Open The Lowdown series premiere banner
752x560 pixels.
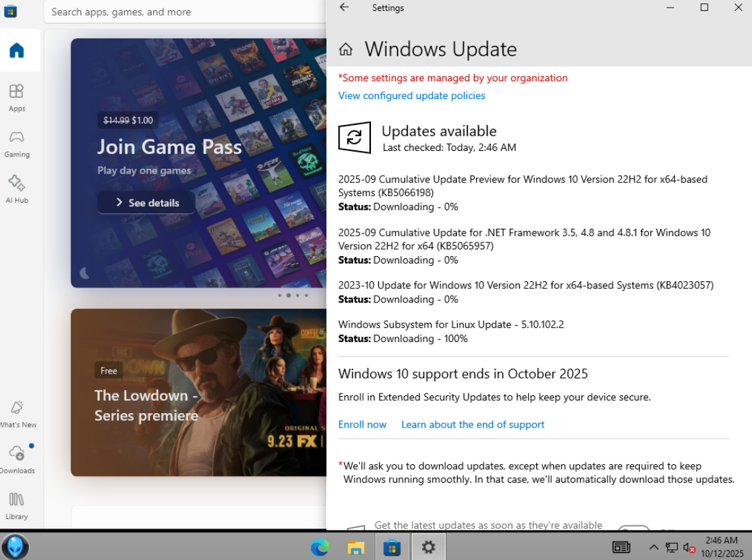click(x=199, y=392)
